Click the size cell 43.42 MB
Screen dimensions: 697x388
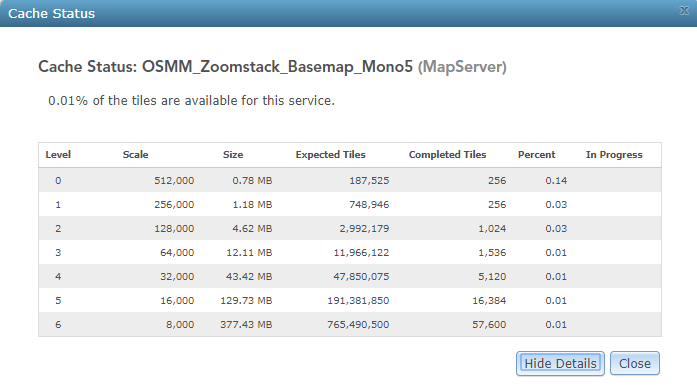coord(249,276)
